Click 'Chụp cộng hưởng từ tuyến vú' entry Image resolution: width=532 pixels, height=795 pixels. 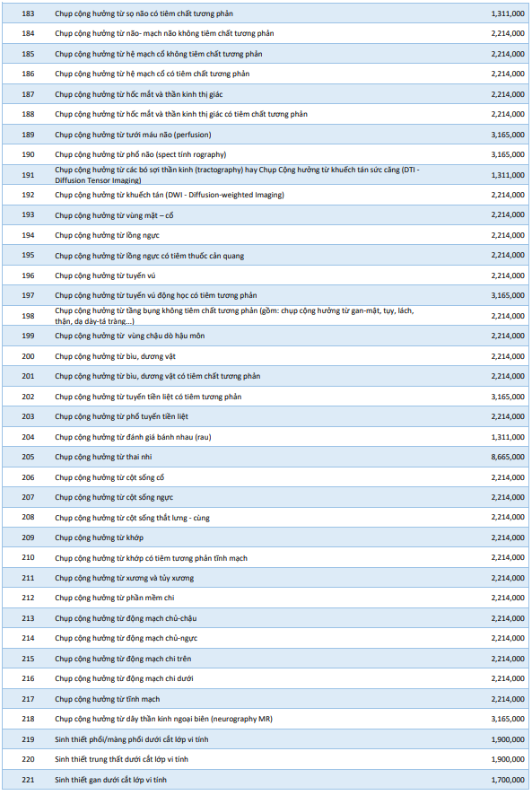[105, 275]
